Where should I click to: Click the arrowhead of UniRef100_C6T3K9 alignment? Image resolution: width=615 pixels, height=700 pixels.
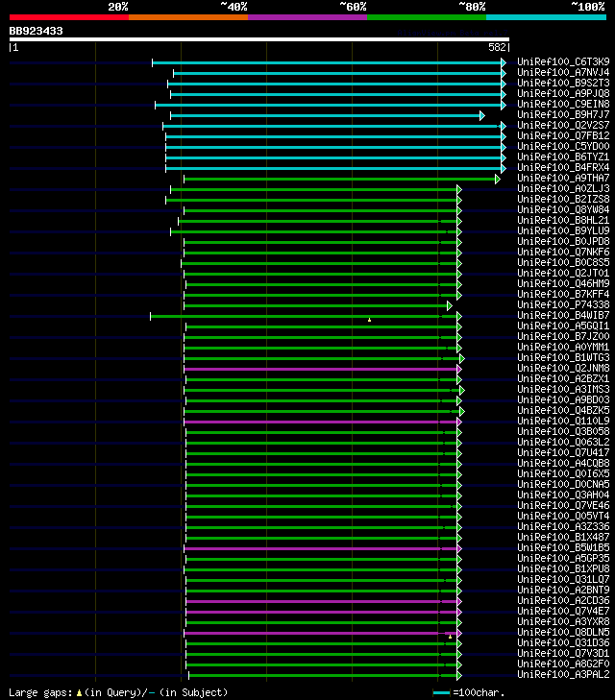click(x=504, y=63)
